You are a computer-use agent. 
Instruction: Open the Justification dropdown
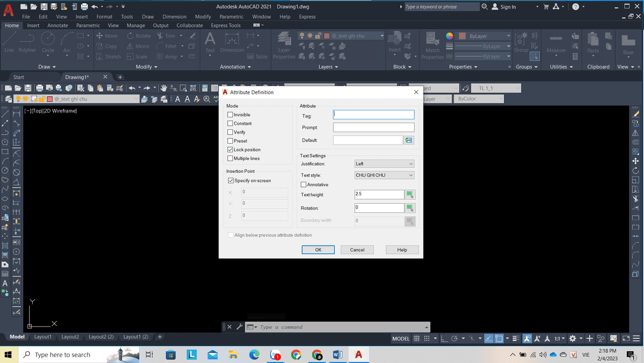tap(384, 164)
